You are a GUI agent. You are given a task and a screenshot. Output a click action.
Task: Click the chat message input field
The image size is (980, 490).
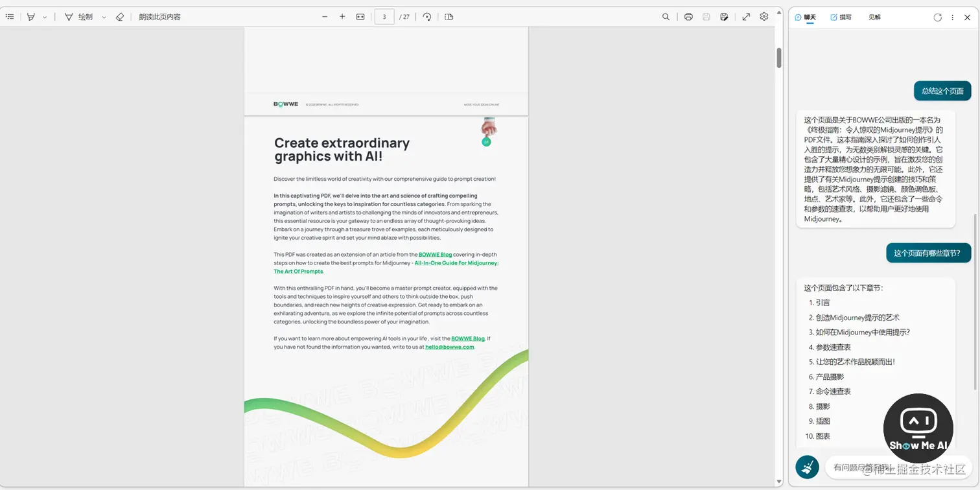coord(898,467)
